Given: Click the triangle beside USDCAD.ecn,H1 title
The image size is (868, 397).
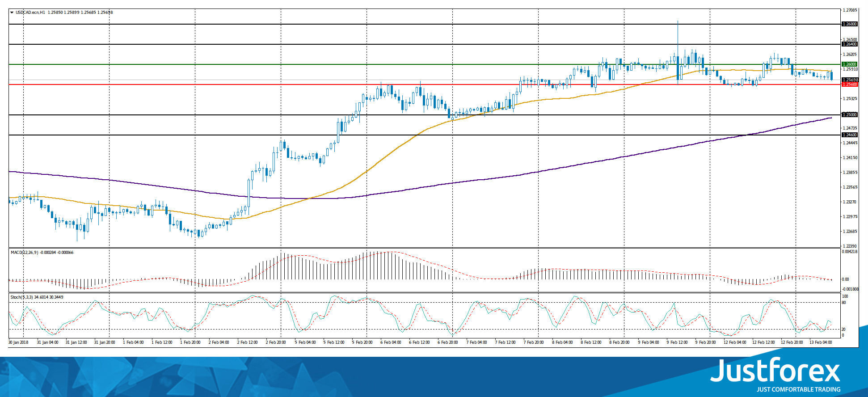Looking at the screenshot, I should [12, 13].
